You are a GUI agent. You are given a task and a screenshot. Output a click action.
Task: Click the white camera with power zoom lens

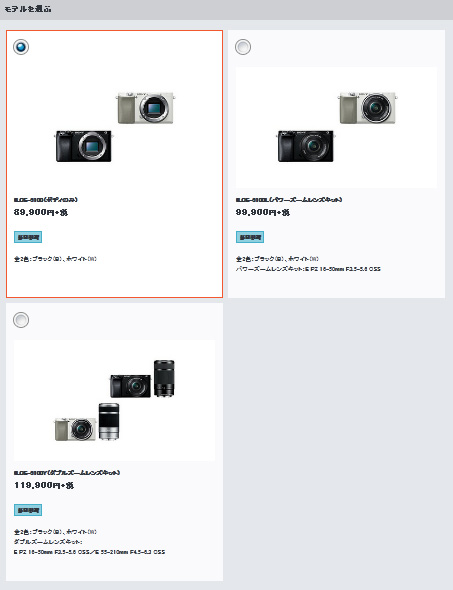pyautogui.click(x=368, y=108)
